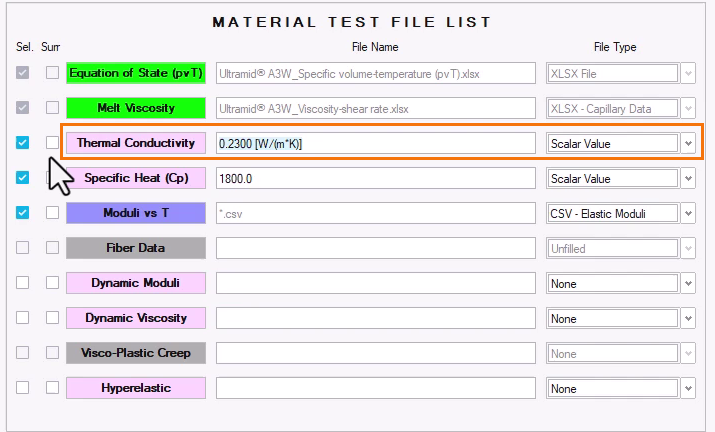This screenshot has width=715, height=432.
Task: Open Specific Heat Scalar Value dropdown arrow
Action: click(x=688, y=178)
